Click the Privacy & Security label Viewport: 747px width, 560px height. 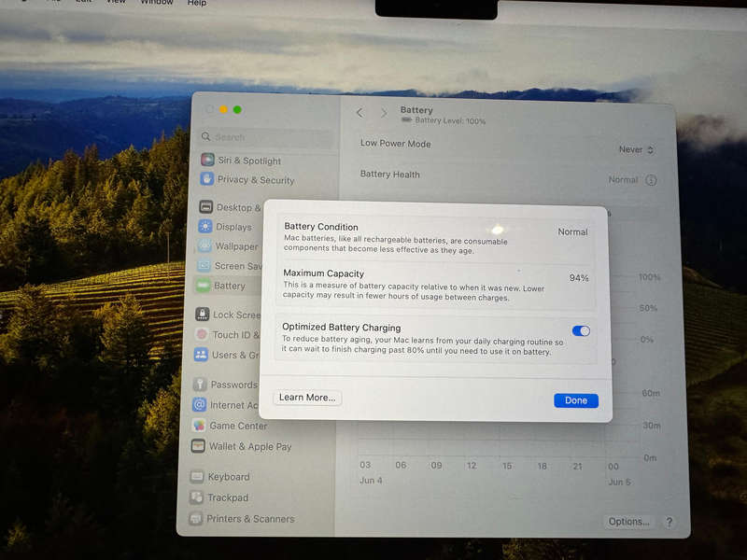(256, 179)
